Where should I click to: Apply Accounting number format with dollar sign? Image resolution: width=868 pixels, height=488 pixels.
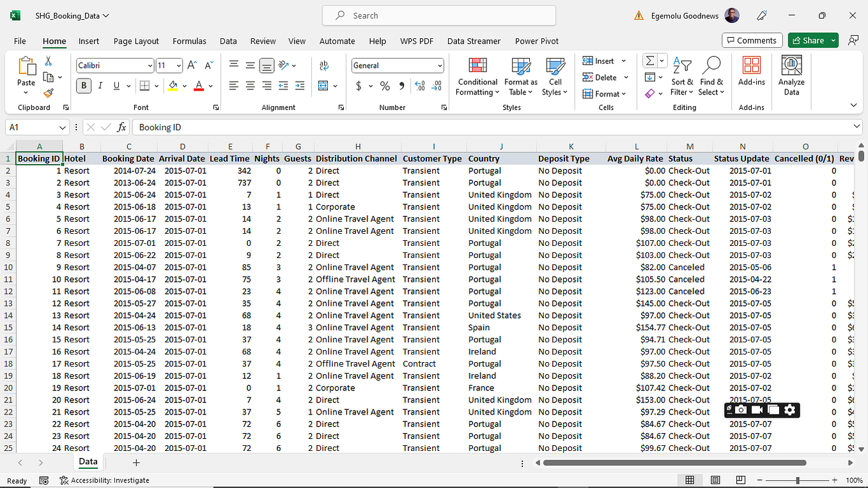coord(357,84)
